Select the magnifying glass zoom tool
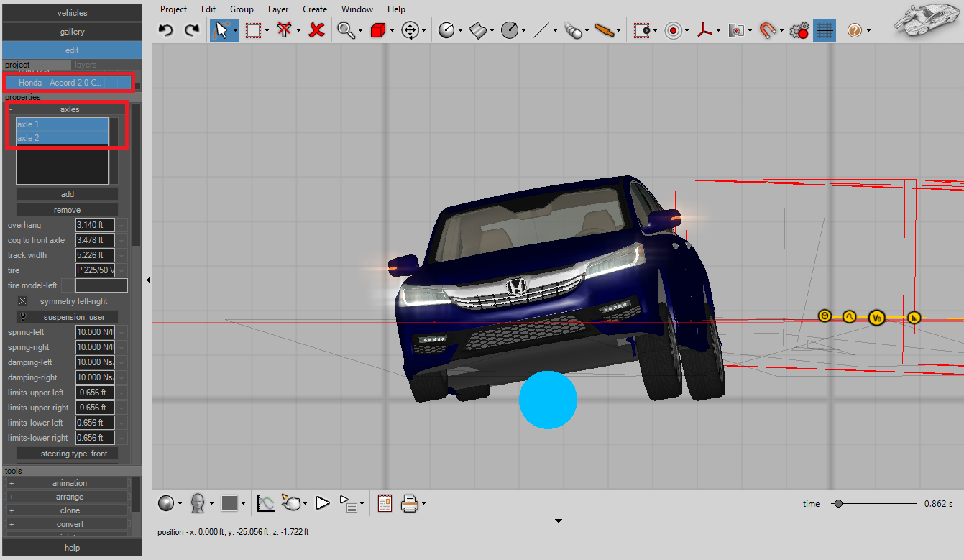Image resolution: width=964 pixels, height=560 pixels. coord(346,30)
